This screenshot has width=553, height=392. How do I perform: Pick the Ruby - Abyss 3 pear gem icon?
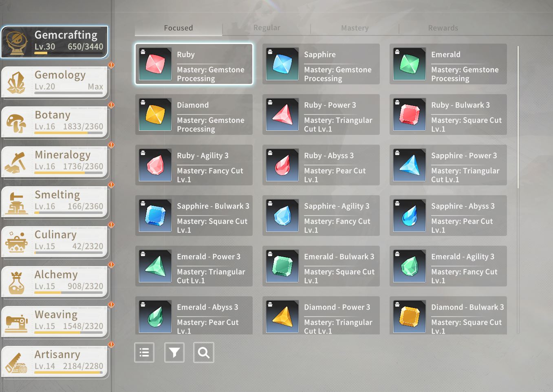(282, 165)
